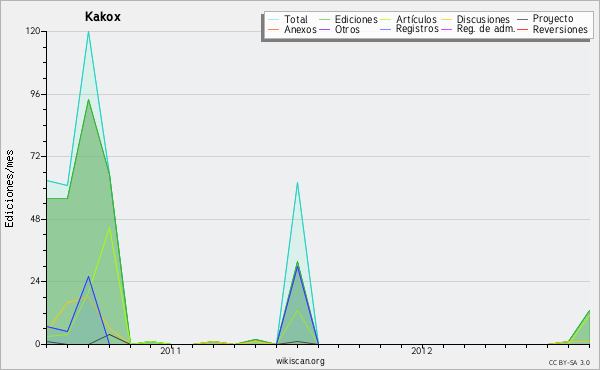This screenshot has height=370, width=600.
Task: Click the blue Registros legend line swatch
Action: [385, 29]
